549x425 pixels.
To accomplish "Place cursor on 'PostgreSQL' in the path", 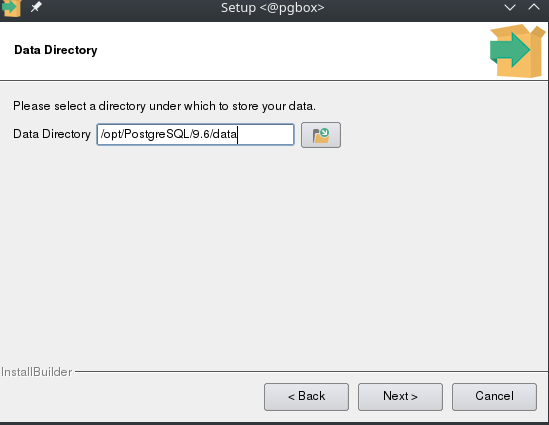I will pos(157,134).
